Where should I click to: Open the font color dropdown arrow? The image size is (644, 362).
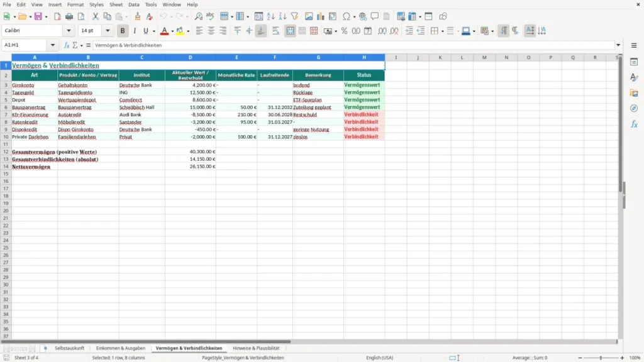[x=172, y=31]
